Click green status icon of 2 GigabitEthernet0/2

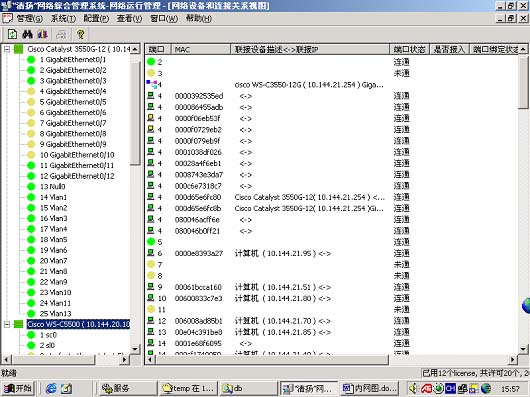31,70
